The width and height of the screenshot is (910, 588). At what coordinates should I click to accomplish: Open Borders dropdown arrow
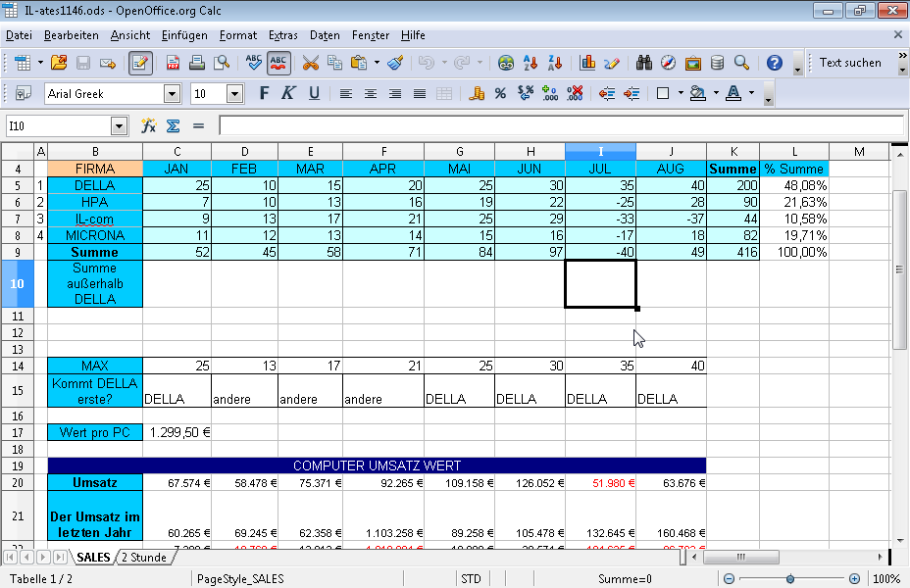[681, 93]
